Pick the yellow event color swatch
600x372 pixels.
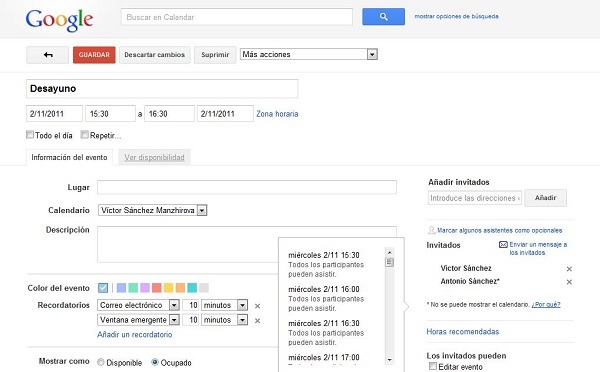point(168,288)
